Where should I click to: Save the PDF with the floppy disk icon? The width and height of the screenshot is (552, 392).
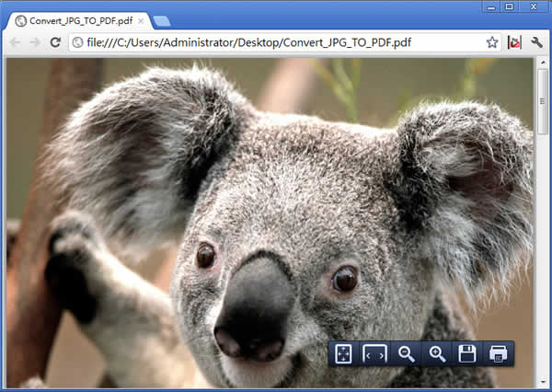tap(467, 353)
